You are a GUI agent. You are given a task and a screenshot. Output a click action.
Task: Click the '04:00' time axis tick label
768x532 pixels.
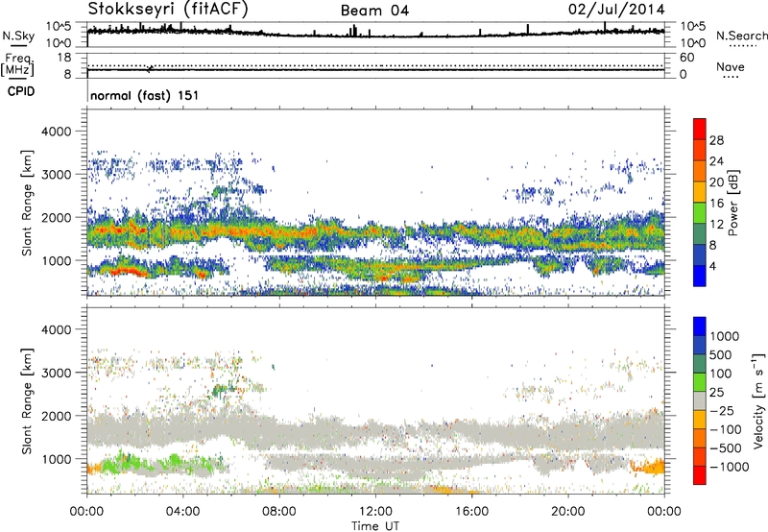[182, 511]
